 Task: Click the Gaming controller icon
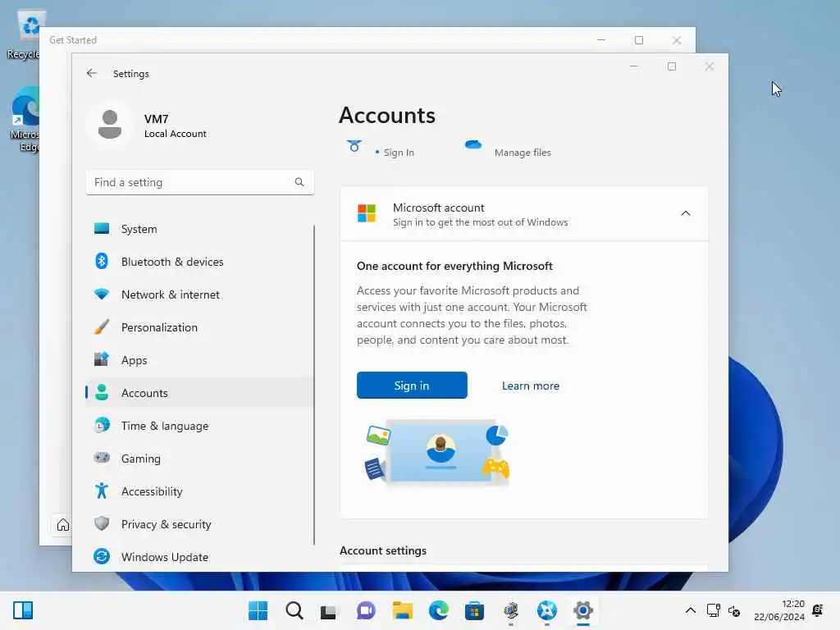point(101,458)
